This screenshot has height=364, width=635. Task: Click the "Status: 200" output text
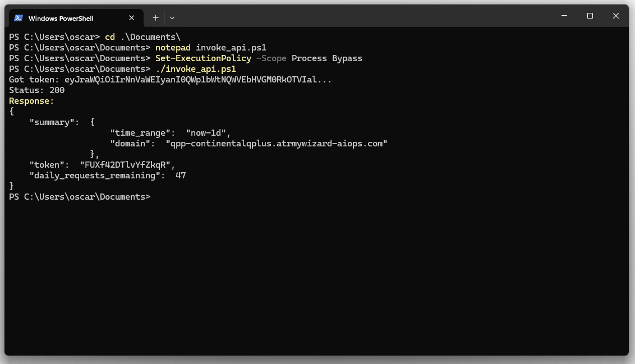pyautogui.click(x=36, y=90)
